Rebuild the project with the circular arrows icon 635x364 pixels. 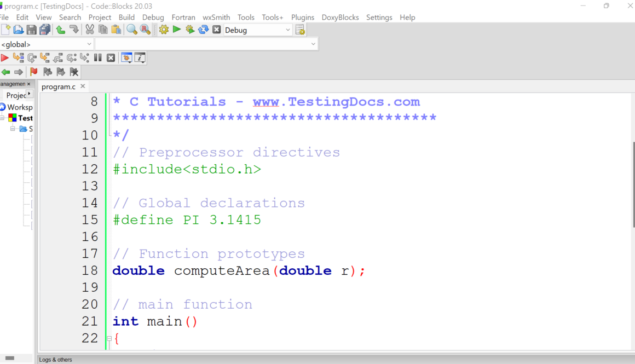coord(203,29)
